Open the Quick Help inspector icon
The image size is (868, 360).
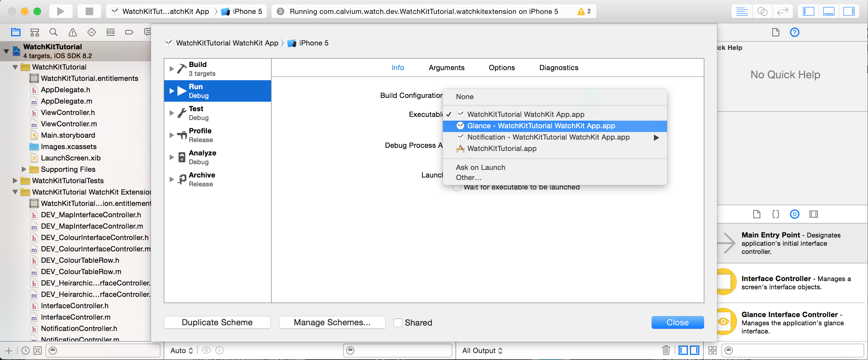tap(794, 32)
